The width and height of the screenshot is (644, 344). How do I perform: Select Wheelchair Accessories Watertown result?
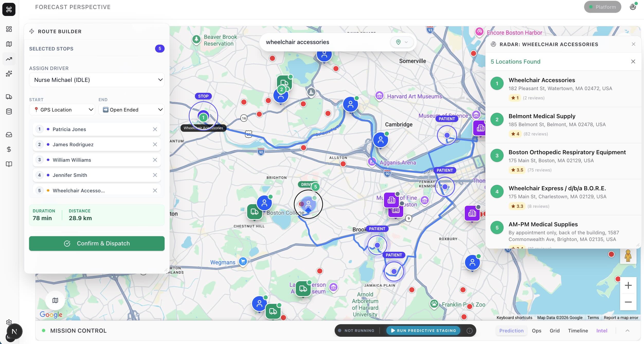click(563, 89)
